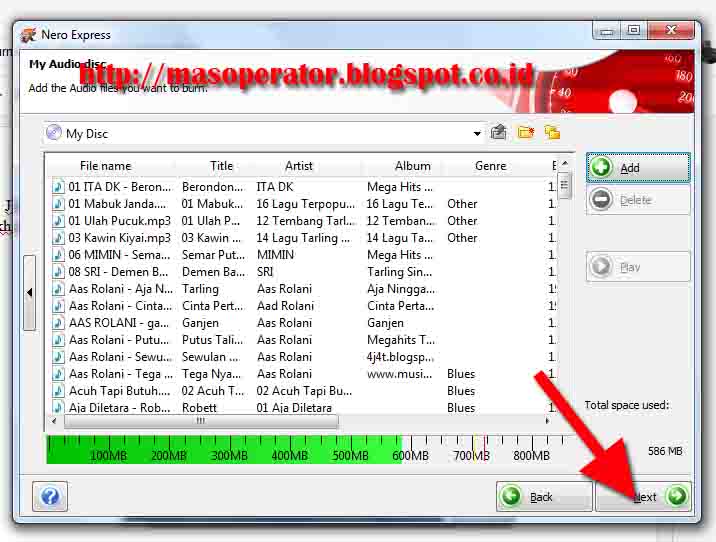
Task: Click title cell Semar Put...
Action: [x=213, y=254]
